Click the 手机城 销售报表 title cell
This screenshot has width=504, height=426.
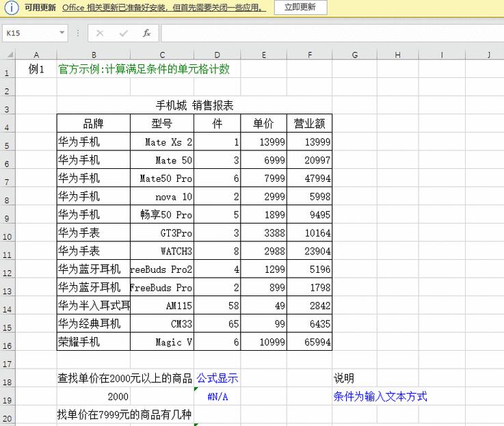[x=194, y=105]
